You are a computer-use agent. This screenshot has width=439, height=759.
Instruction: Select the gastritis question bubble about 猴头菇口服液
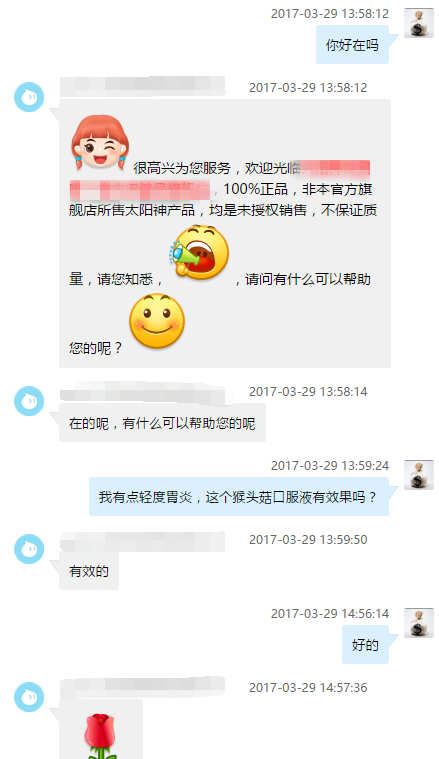click(x=239, y=497)
